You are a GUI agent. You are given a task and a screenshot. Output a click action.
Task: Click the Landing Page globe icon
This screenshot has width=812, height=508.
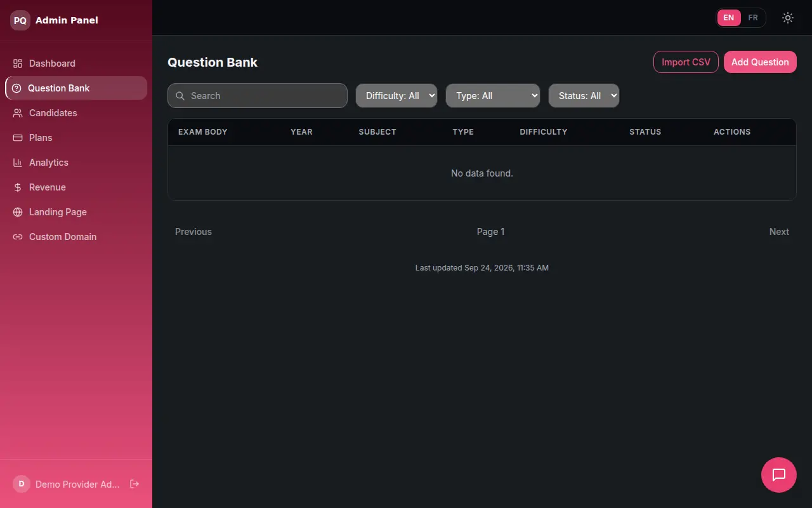pos(18,212)
